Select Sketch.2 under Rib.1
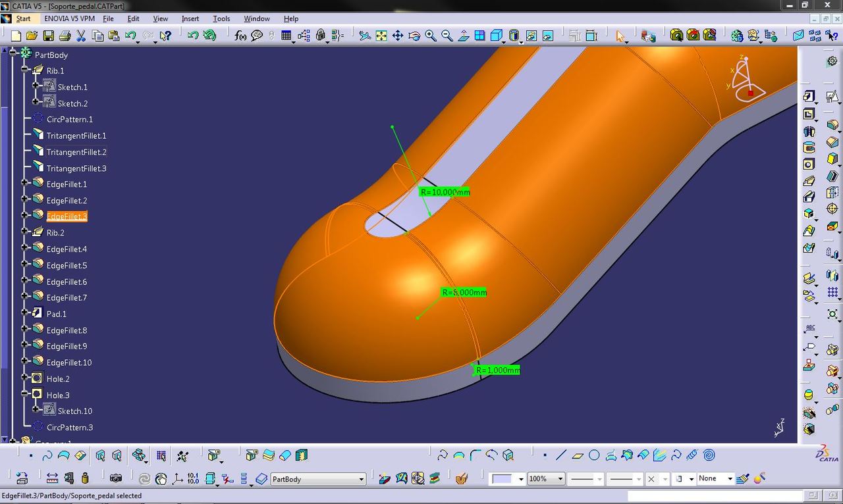The width and height of the screenshot is (843, 504). click(72, 103)
